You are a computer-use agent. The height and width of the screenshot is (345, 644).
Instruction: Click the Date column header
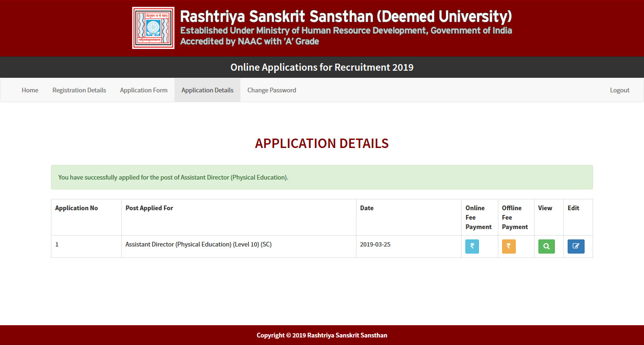pos(367,208)
